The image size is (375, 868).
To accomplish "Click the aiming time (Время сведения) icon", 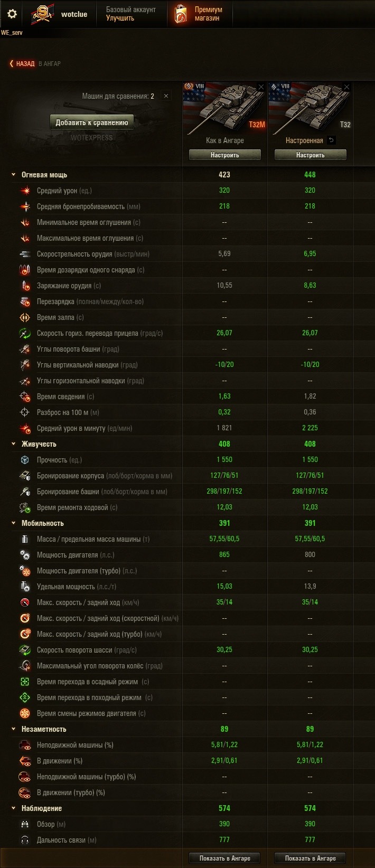I will 24,396.
